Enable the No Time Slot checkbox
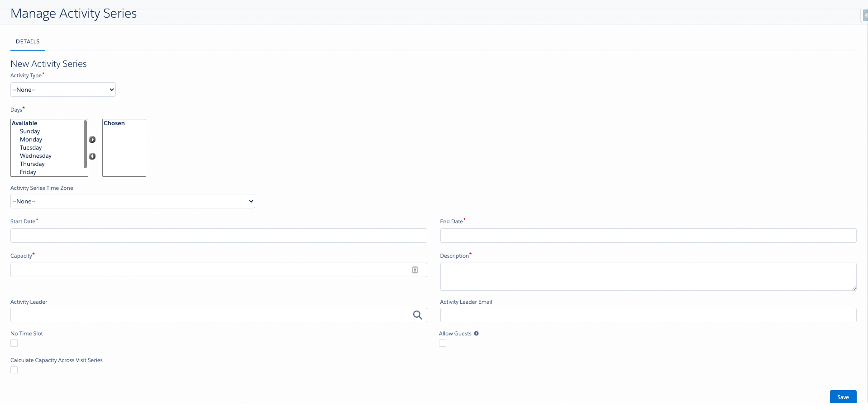Viewport: 868px width, 410px height. click(x=14, y=343)
